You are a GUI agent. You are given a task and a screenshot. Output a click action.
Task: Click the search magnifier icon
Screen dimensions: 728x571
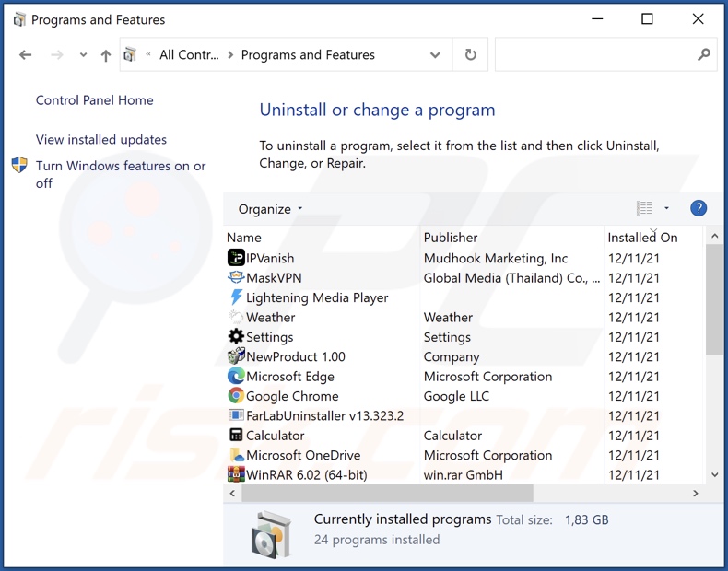[x=703, y=54]
